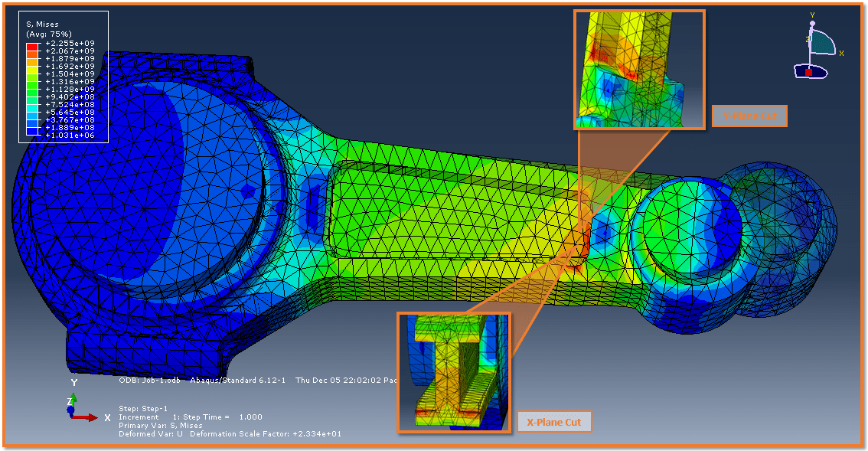
Task: Select the 'Primary Var: S, Mises' line
Action: click(x=161, y=426)
